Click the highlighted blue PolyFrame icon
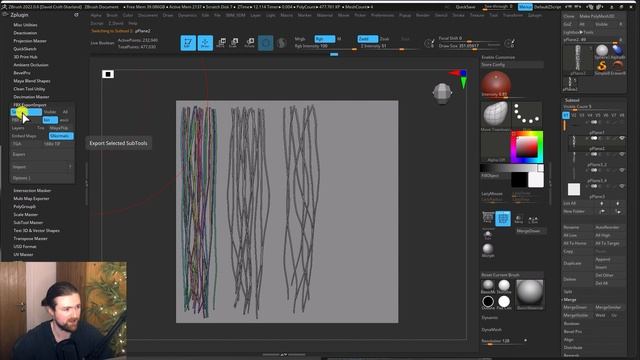Viewport: 640px width, 360px height. click(503, 219)
